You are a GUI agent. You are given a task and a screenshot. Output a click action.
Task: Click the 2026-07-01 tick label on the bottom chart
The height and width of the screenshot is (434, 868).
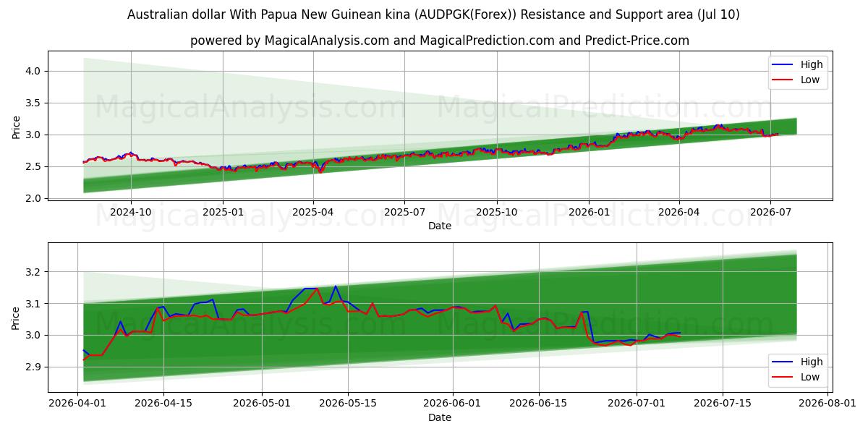(x=637, y=404)
